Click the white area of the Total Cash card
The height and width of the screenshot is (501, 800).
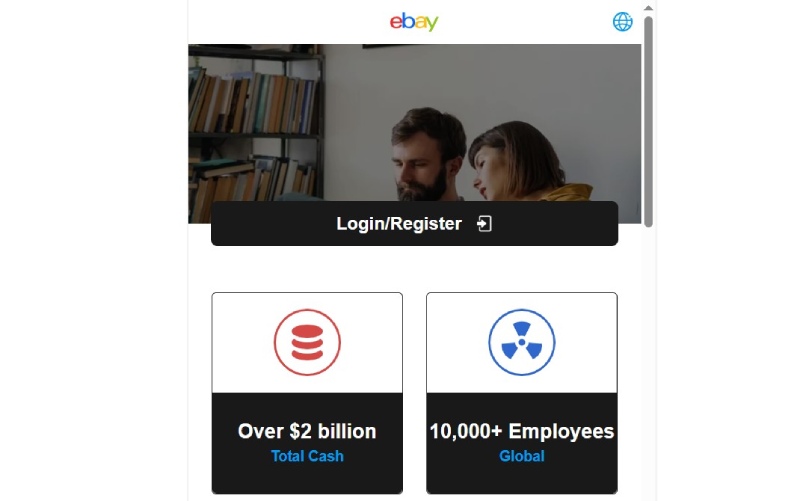(307, 342)
